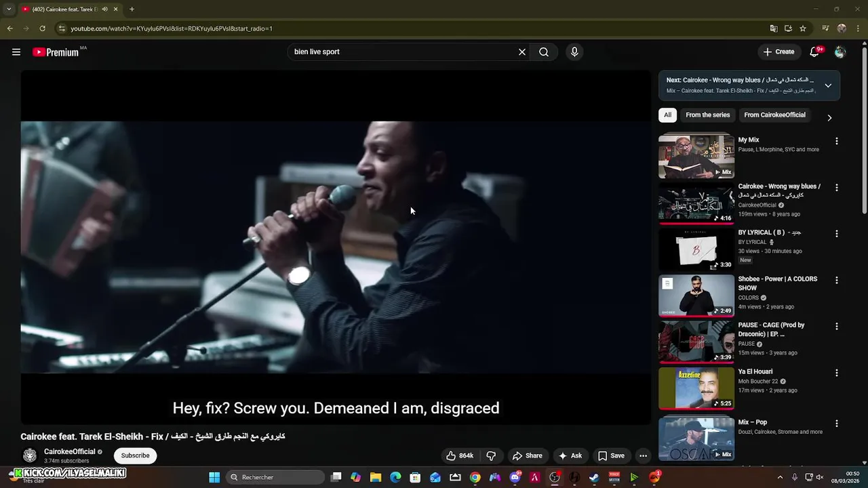The width and height of the screenshot is (868, 488).
Task: Like the video with thumbs up
Action: (x=459, y=455)
